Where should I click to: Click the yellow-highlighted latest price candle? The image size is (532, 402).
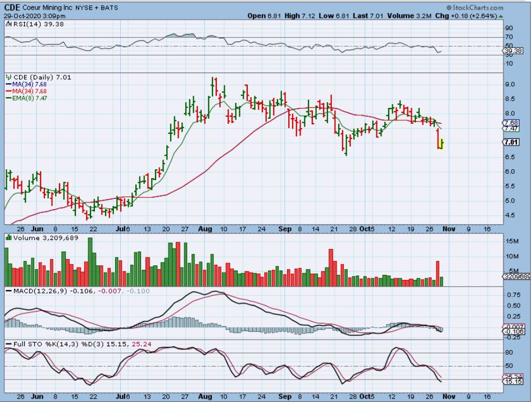[442, 144]
